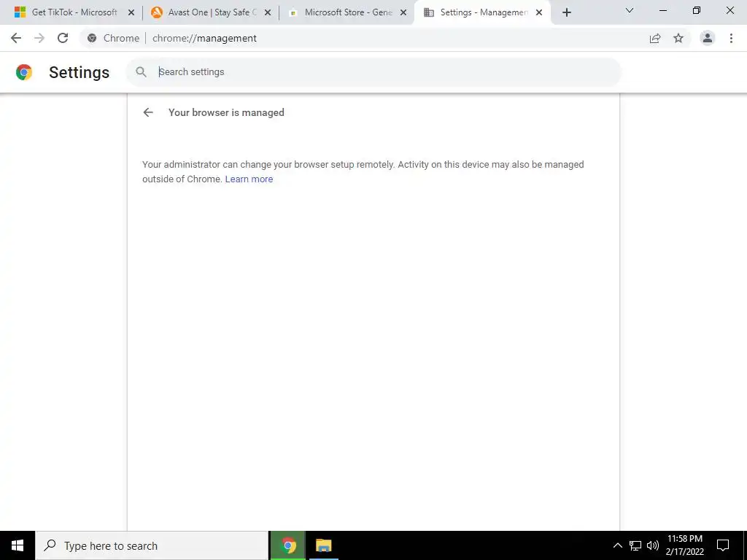Screen dimensions: 747x560
Task: Bookmark this tab with the star icon
Action: [x=678, y=38]
